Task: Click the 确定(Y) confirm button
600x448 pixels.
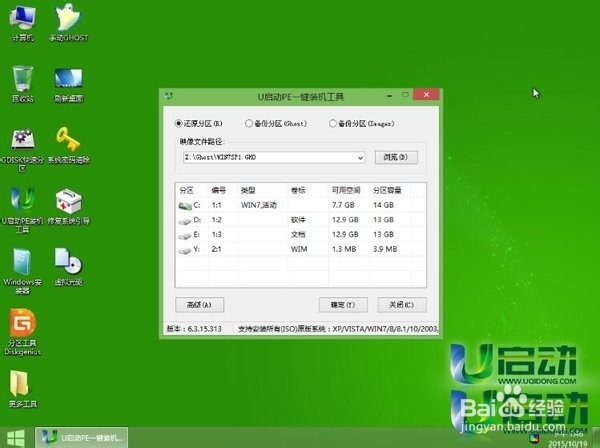Action: coord(343,305)
